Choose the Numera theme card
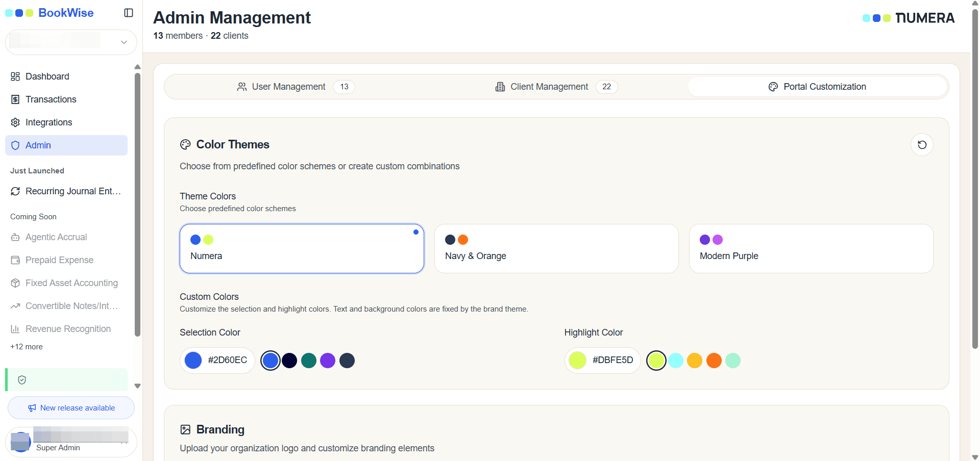This screenshot has height=461, width=980. click(302, 249)
